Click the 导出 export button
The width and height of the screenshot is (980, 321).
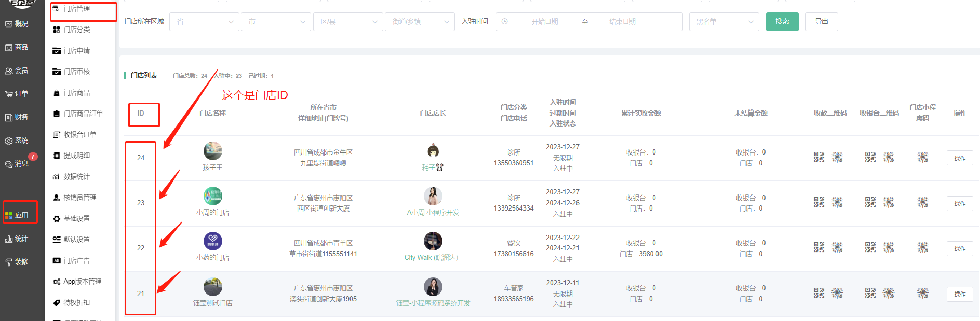pyautogui.click(x=821, y=22)
